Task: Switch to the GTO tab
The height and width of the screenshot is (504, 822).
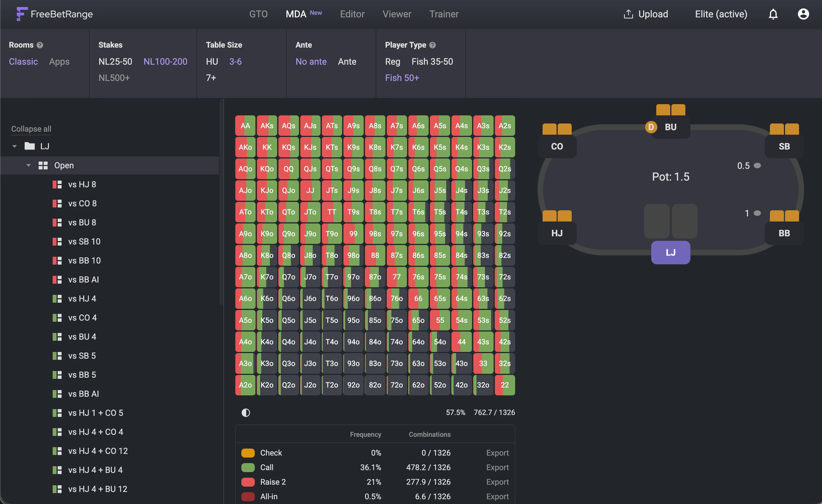Action: click(258, 14)
